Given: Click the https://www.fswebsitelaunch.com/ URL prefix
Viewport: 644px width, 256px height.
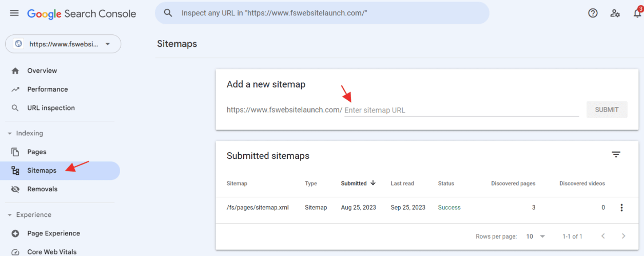Looking at the screenshot, I should coord(284,110).
